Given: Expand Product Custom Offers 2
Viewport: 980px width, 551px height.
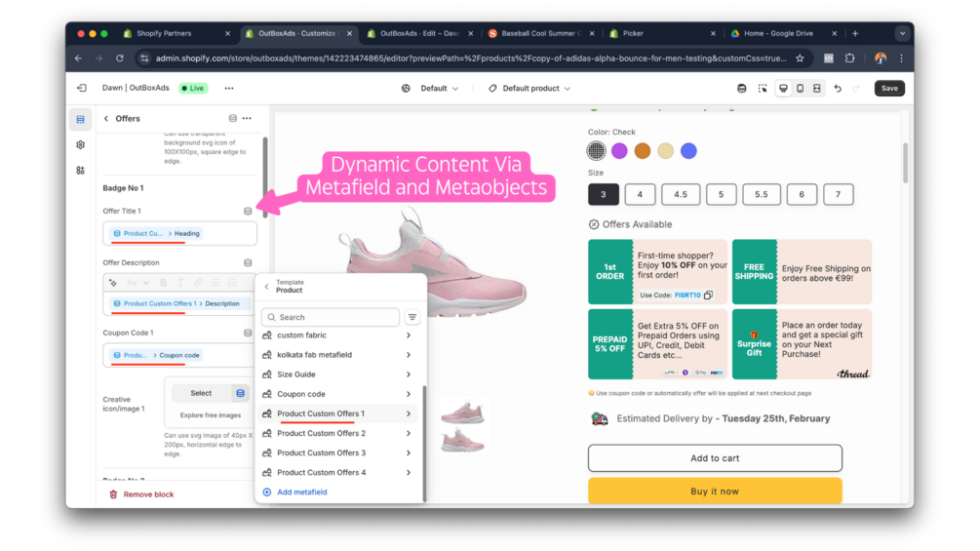Looking at the screenshot, I should 337,433.
